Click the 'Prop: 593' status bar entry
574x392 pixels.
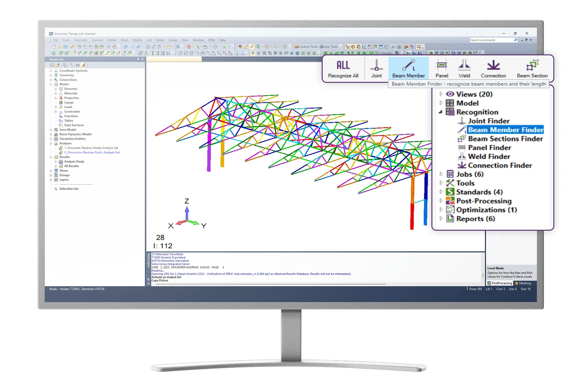(x=476, y=289)
